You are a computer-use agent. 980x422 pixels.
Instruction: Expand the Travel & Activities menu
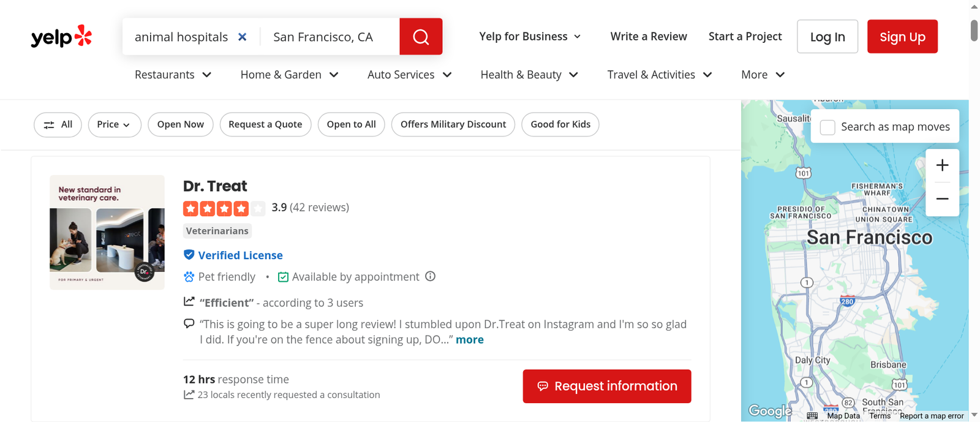pos(660,75)
